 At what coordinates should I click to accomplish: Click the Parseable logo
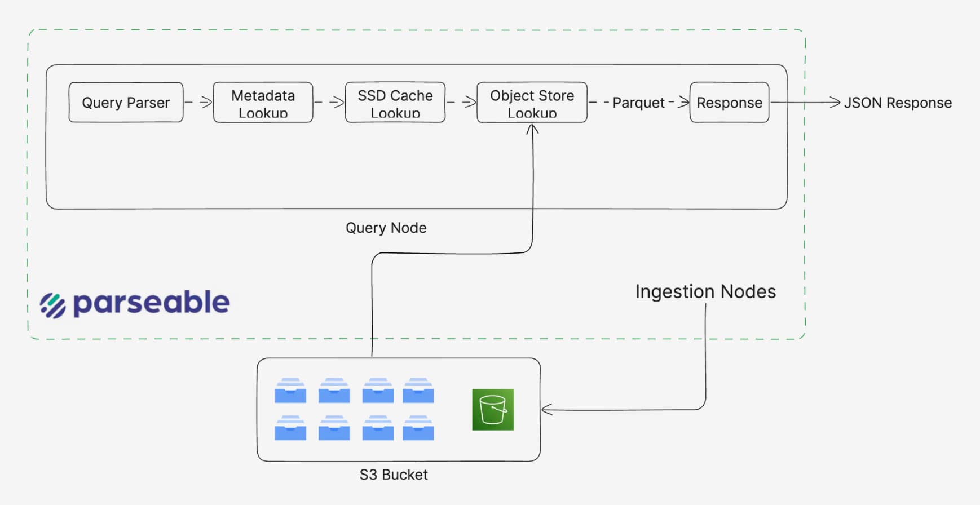[x=135, y=304]
